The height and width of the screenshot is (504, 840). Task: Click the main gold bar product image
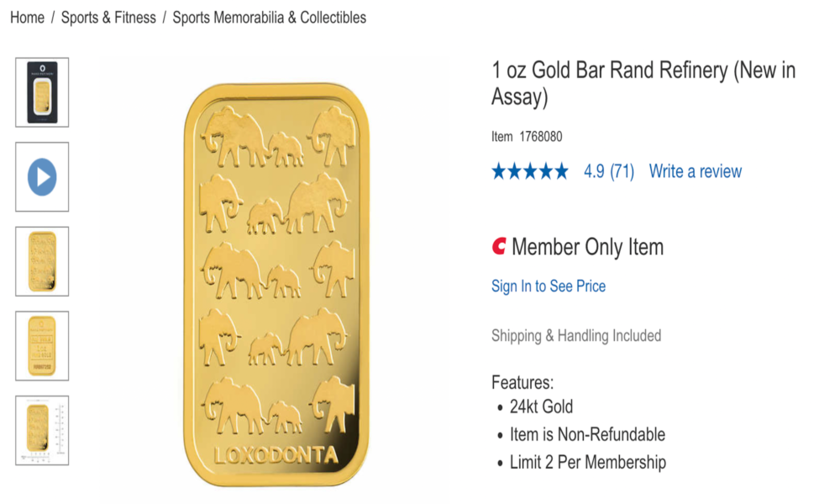(x=276, y=286)
